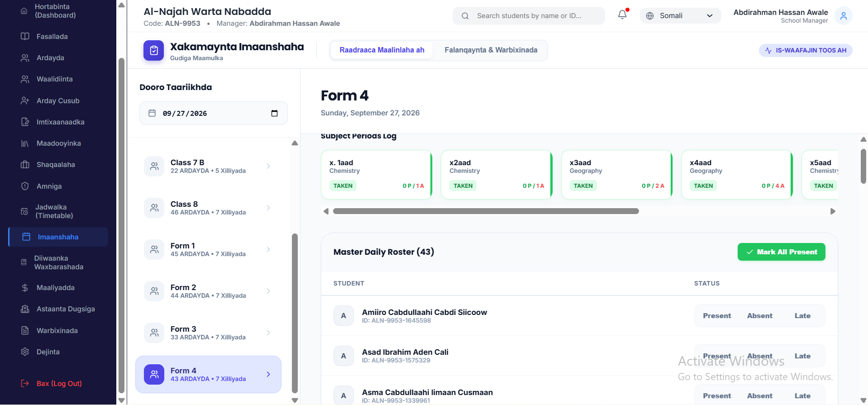
Task: Click the Log Out arrow icon
Action: 25,383
